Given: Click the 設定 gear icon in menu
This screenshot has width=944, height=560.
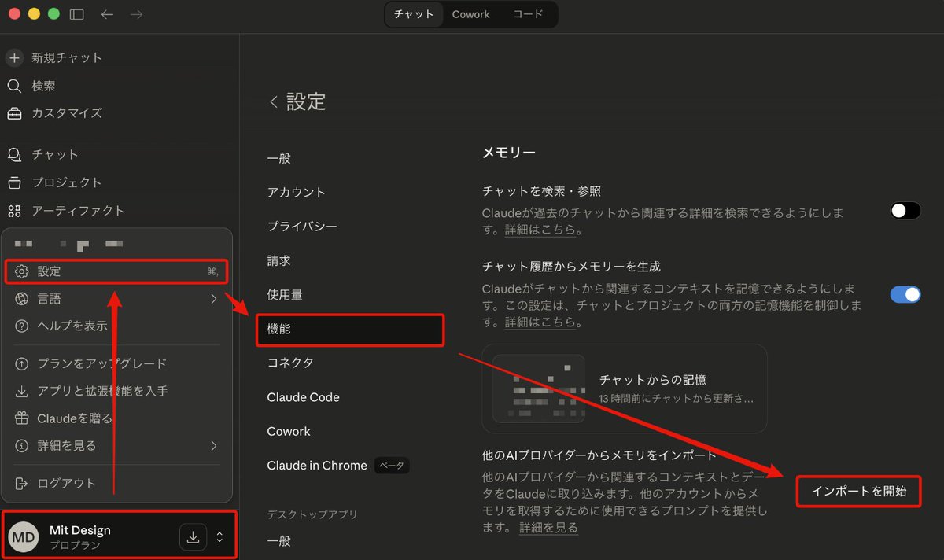Looking at the screenshot, I should (x=22, y=271).
